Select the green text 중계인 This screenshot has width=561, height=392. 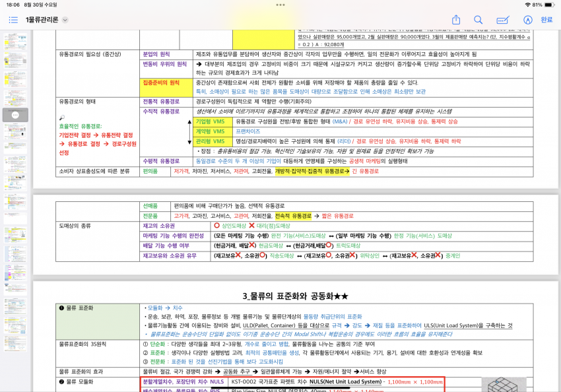[x=453, y=256]
